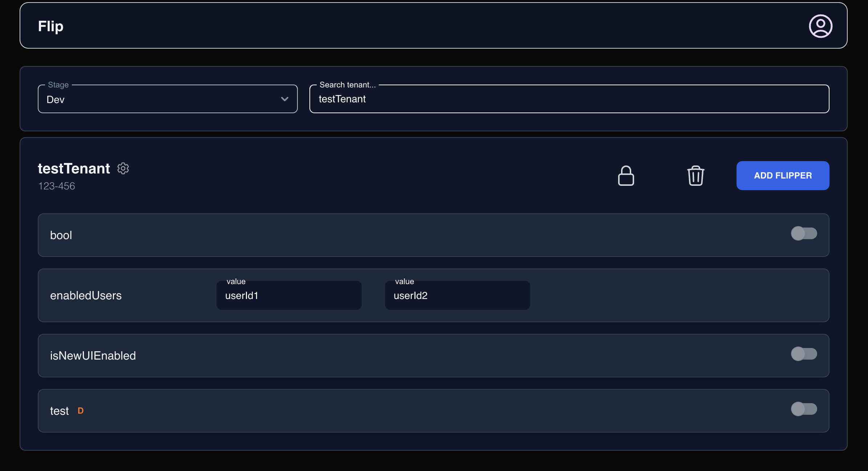Screen dimensions: 868x471
Task: Switch on the test flipper toggle
Action: [x=804, y=409]
